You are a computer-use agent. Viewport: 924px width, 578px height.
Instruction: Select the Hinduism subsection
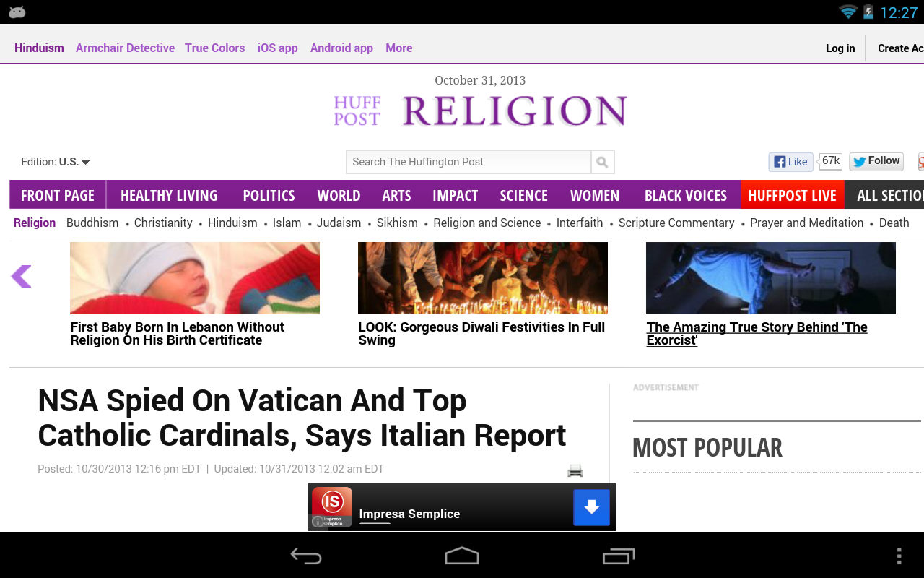coord(232,223)
